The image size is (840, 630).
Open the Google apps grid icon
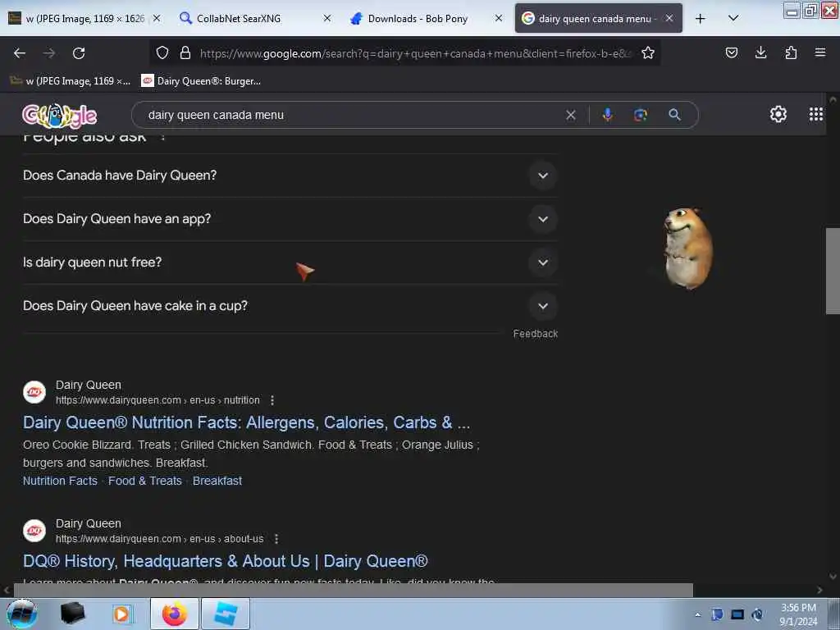816,114
